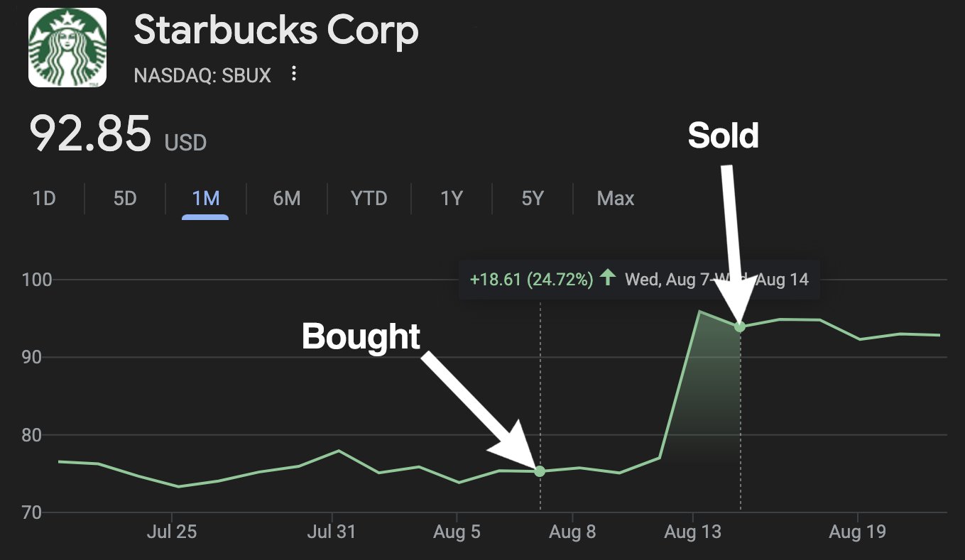Select the 1Y time range
Viewport: 965px width, 560px height.
(452, 199)
